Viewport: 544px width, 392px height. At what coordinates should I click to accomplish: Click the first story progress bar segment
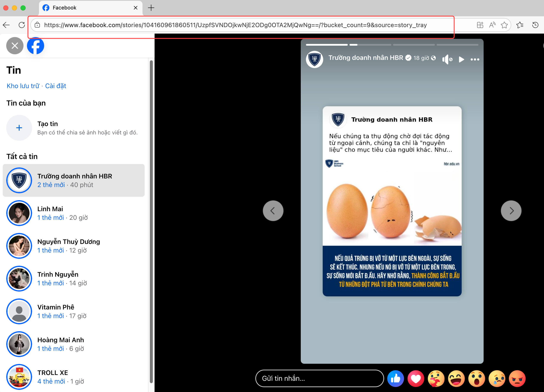(326, 45)
